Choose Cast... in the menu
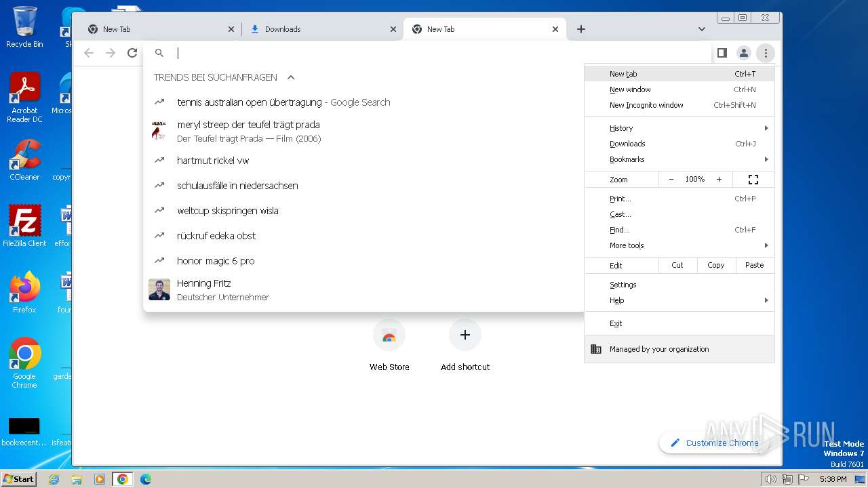This screenshot has height=488, width=868. 679,214
